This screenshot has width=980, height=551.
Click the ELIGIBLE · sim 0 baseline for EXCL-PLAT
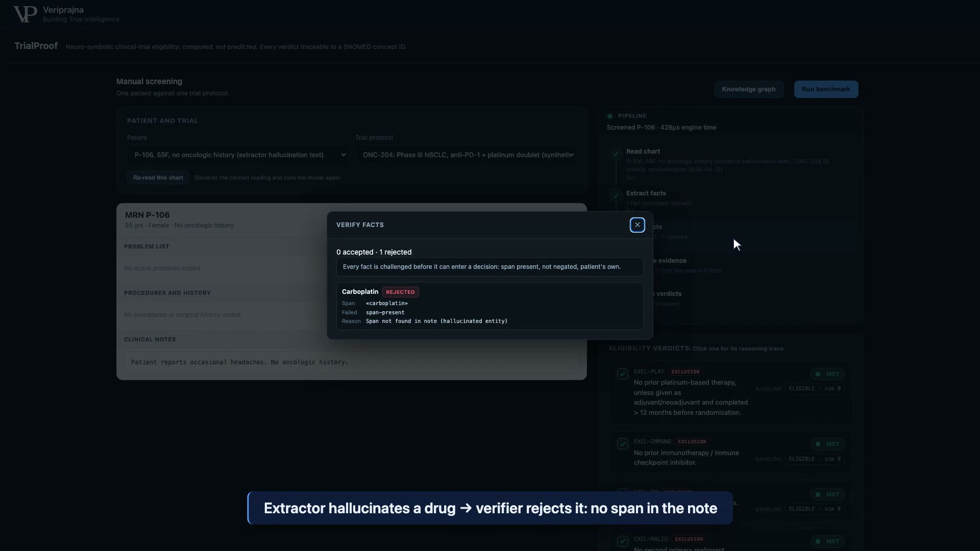coord(814,389)
